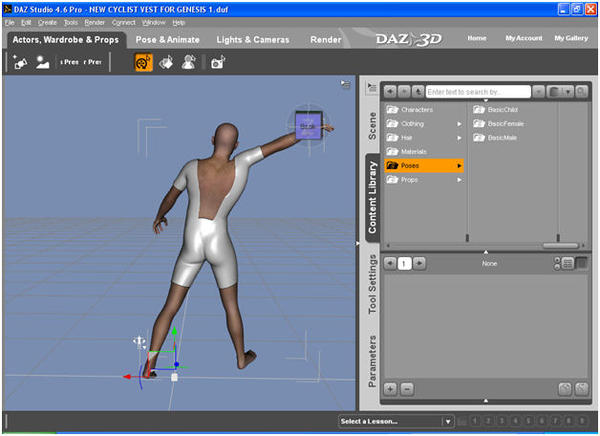Open the Select a Lesson dropdown
Viewport: 600px width, 436px height.
click(396, 421)
